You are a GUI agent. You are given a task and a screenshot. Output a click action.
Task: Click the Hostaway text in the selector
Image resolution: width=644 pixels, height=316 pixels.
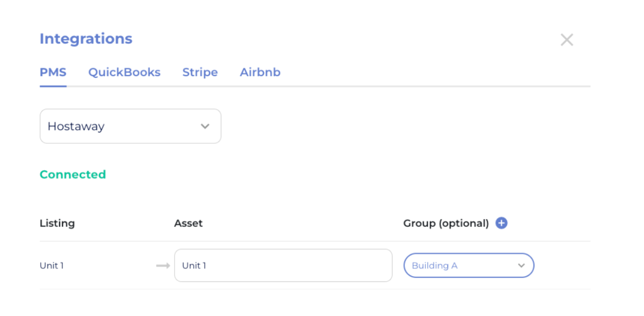[76, 126]
